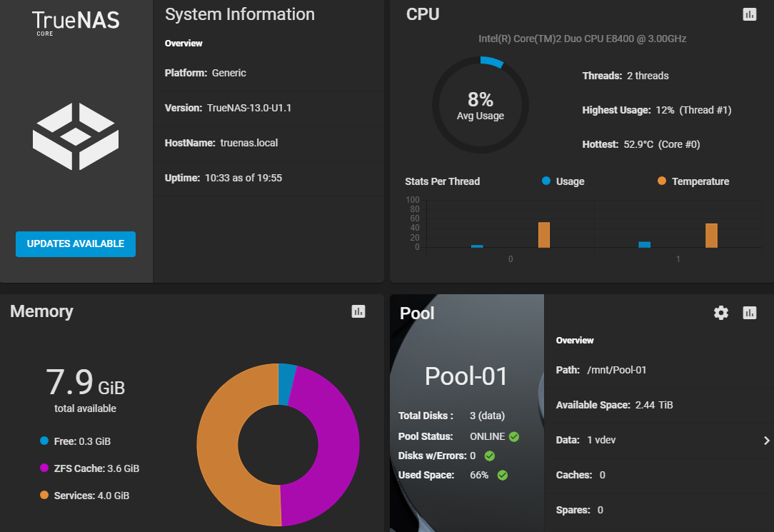Screen dimensions: 774x532
Task: Click blue Free donut segment
Action: 286,384
